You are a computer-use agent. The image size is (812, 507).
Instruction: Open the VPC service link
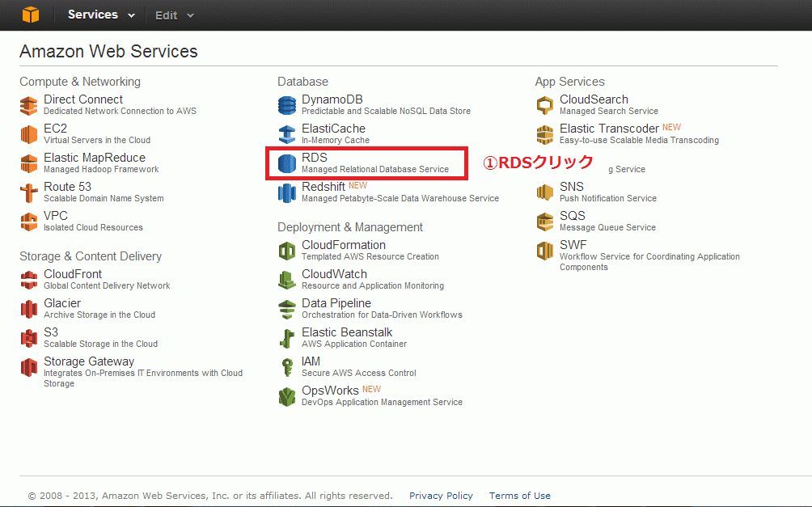(56, 215)
